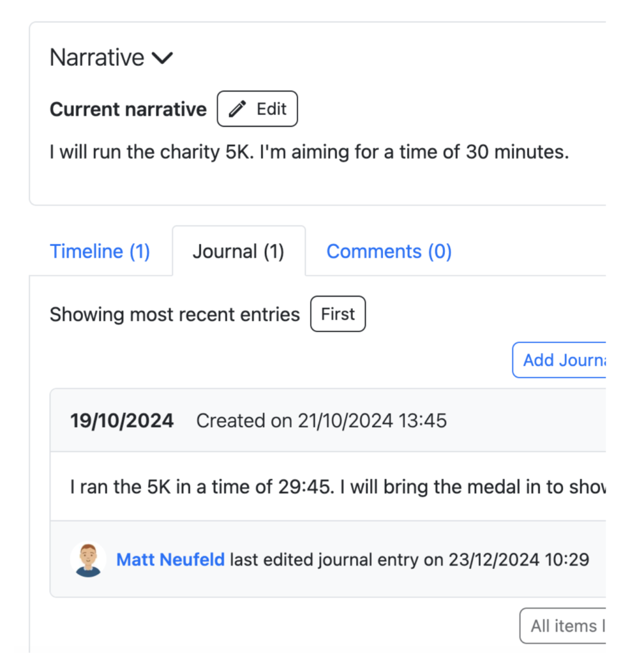Open the Comments (0) tab
This screenshot has height=668, width=644.
pyautogui.click(x=389, y=252)
